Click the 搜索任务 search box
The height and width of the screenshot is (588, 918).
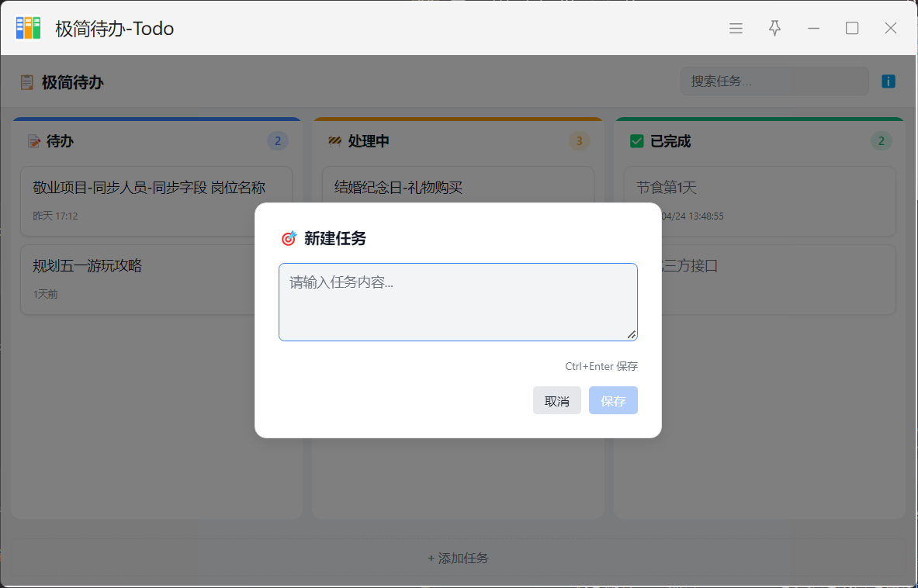pos(774,81)
